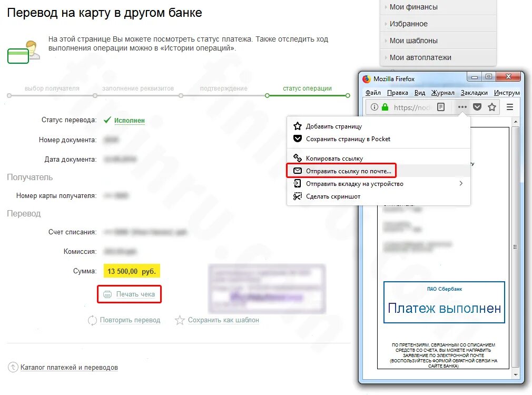Viewport: 532px width, 395px height.
Task: Close the Mozilla Firefox window
Action: coord(508,77)
